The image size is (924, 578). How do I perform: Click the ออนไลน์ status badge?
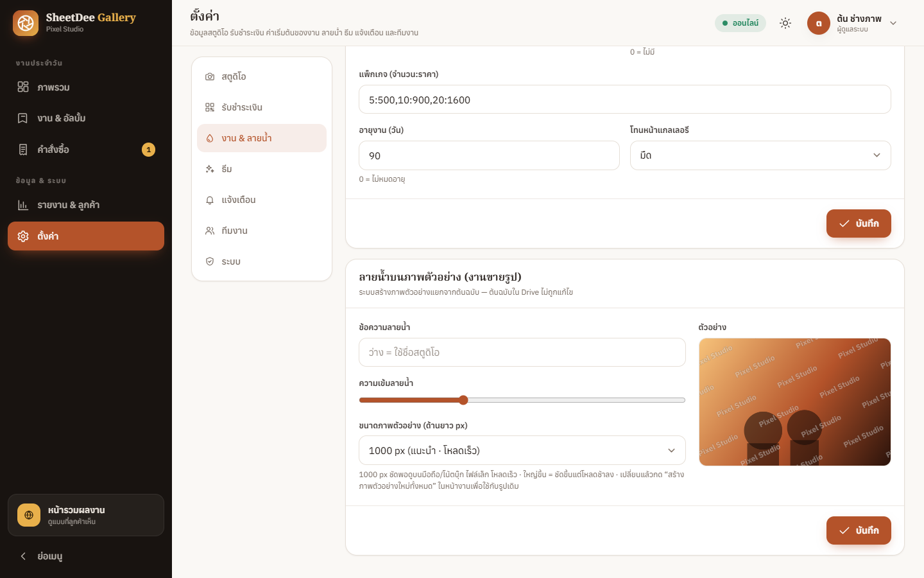740,23
